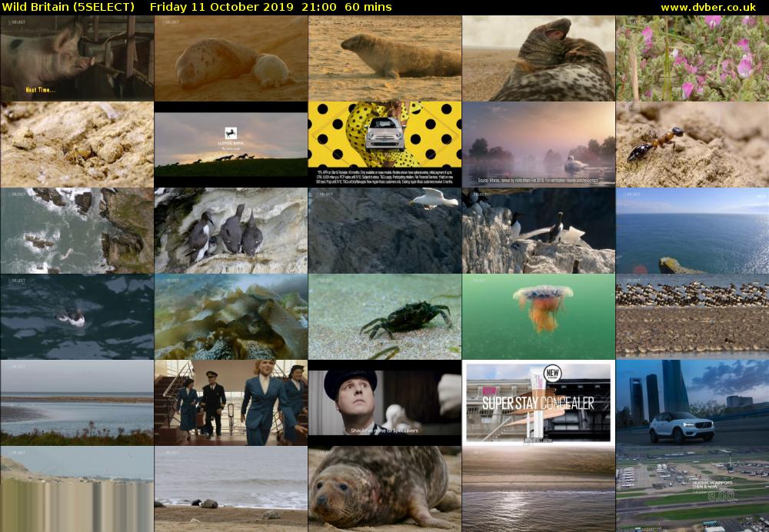Open the kelp seaweed underwater thumbnail
769x532 pixels.
click(231, 317)
